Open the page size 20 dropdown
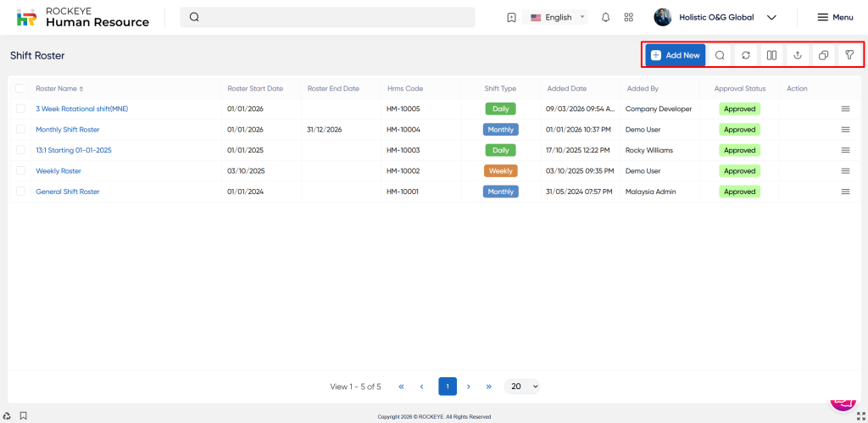This screenshot has width=868, height=423. pos(522,387)
